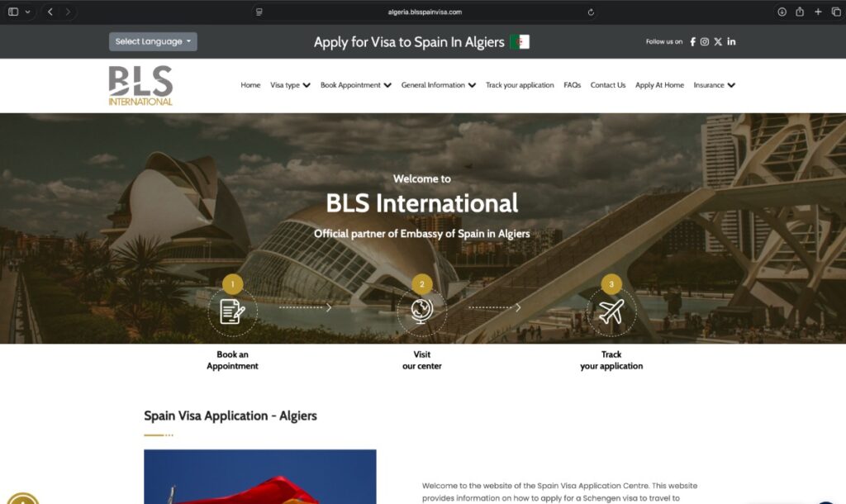Open the BLS LinkedIn icon
Image resolution: width=846 pixels, height=504 pixels.
(x=731, y=41)
